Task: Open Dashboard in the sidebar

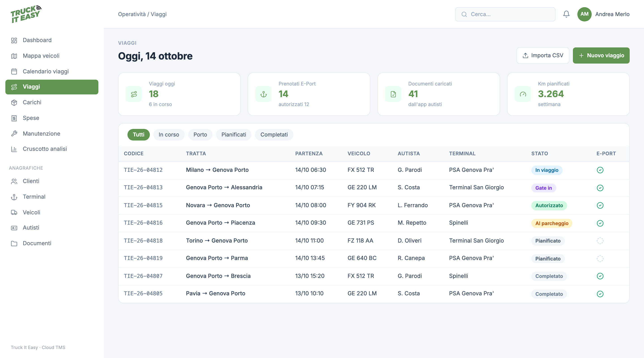Action: click(52, 40)
